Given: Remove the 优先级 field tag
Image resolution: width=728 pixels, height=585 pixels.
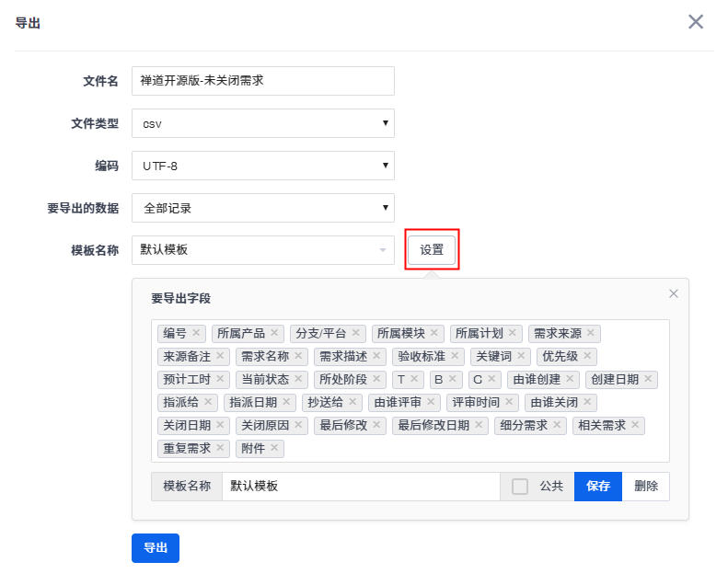Looking at the screenshot, I should (588, 356).
